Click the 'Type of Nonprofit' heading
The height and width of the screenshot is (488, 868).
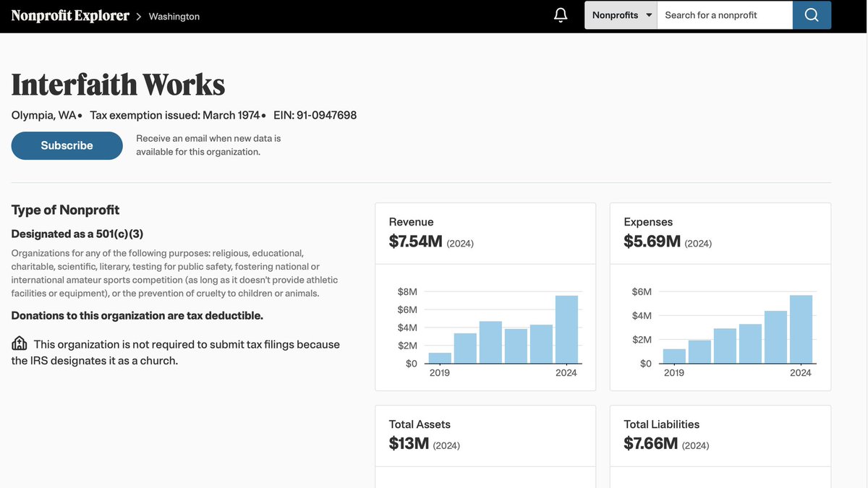[65, 210]
